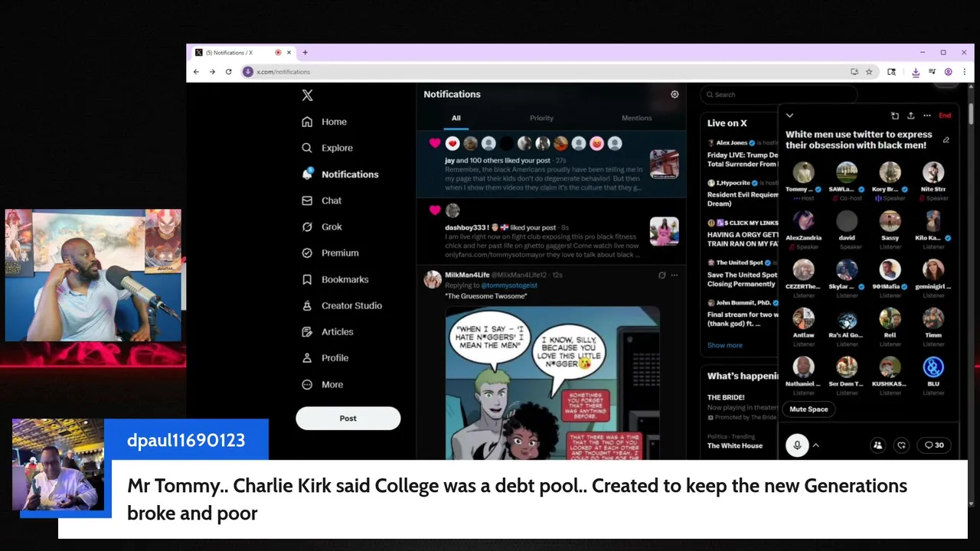Switch to the Mentions tab

[x=636, y=118]
